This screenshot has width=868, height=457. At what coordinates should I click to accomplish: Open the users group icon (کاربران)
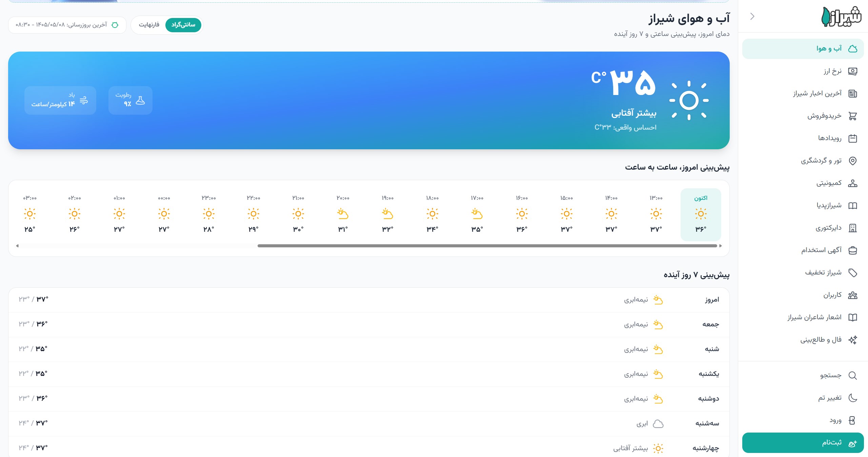point(852,295)
